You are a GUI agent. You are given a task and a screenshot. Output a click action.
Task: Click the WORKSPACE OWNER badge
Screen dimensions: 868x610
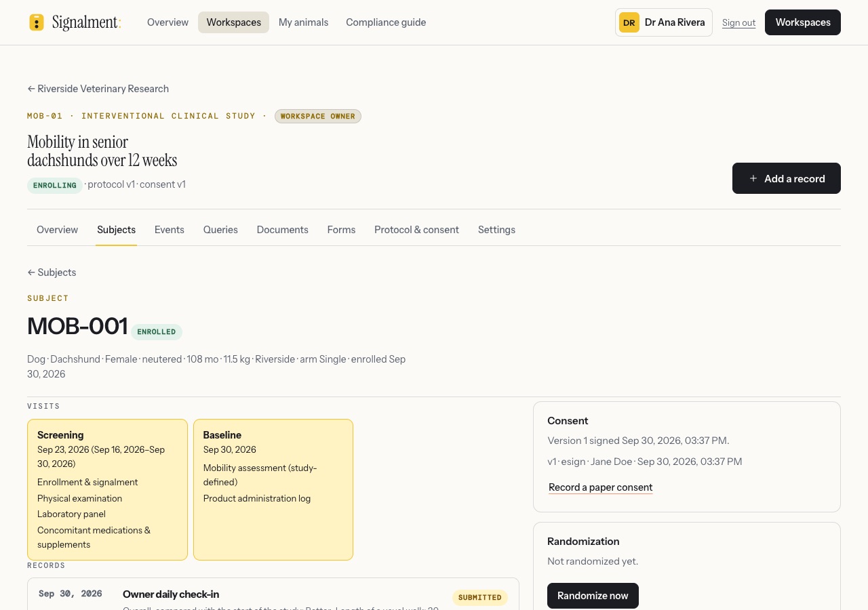click(x=318, y=117)
